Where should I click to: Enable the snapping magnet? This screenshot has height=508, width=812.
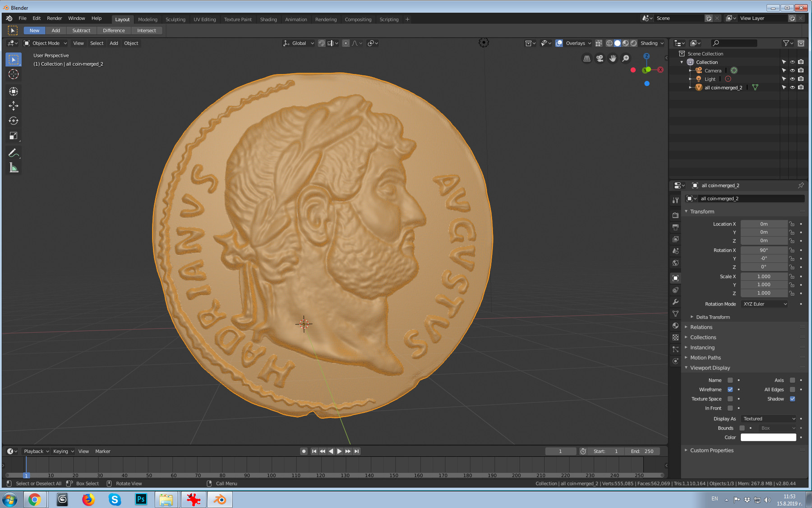[322, 43]
